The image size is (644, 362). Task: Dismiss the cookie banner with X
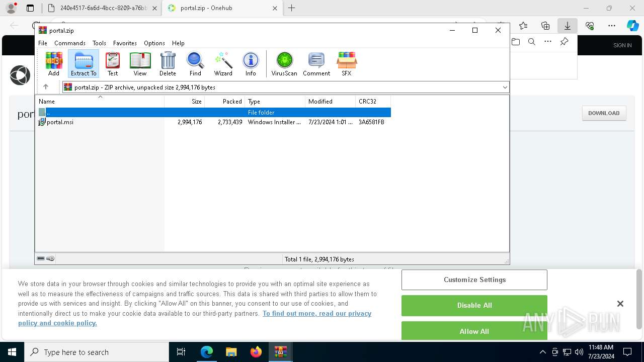(x=620, y=304)
